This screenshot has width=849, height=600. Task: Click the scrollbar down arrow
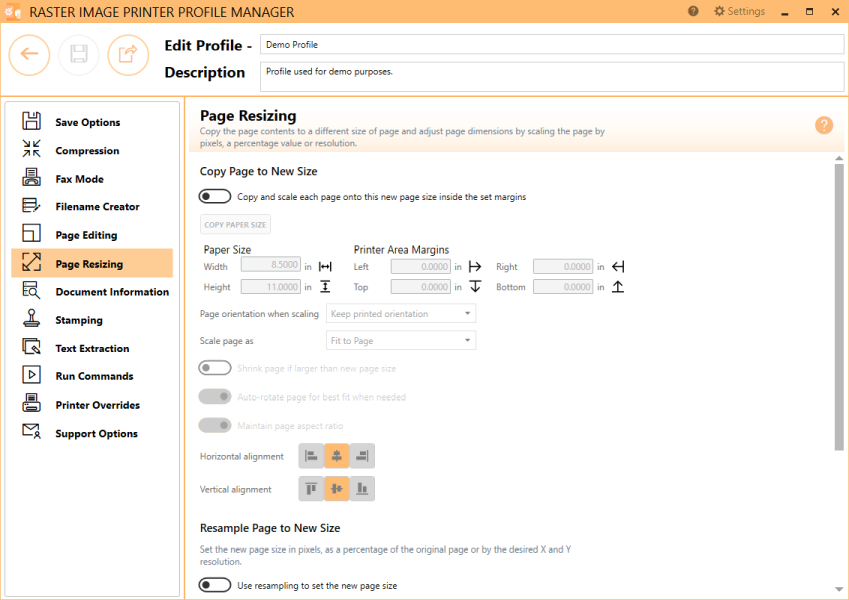839,589
